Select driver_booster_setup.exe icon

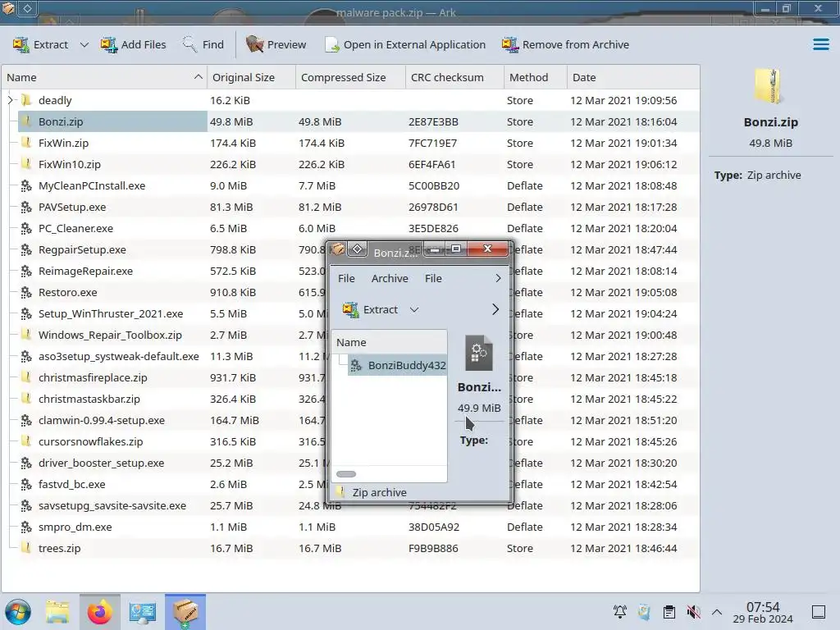26,463
